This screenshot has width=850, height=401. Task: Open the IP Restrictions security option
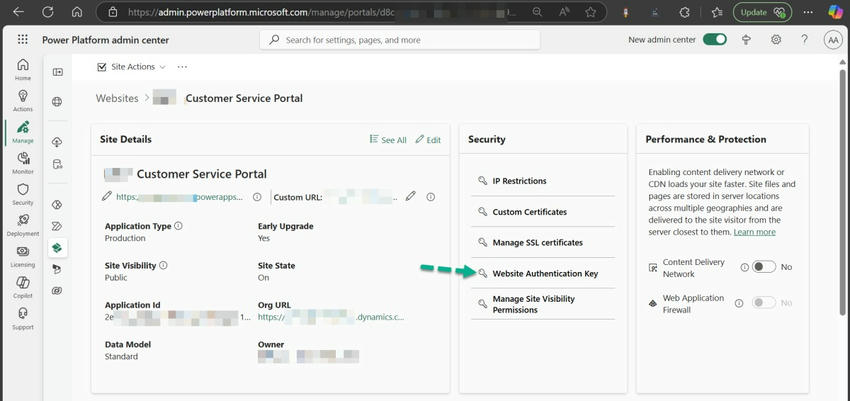(x=519, y=181)
